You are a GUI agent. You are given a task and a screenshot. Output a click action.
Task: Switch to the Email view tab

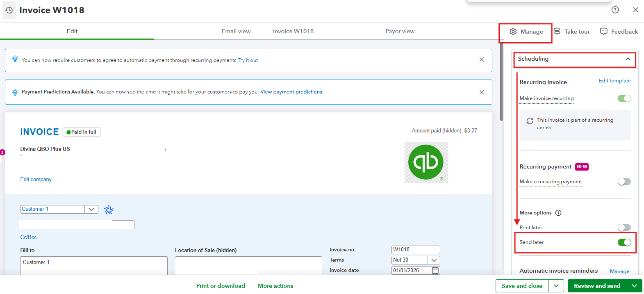coord(236,31)
